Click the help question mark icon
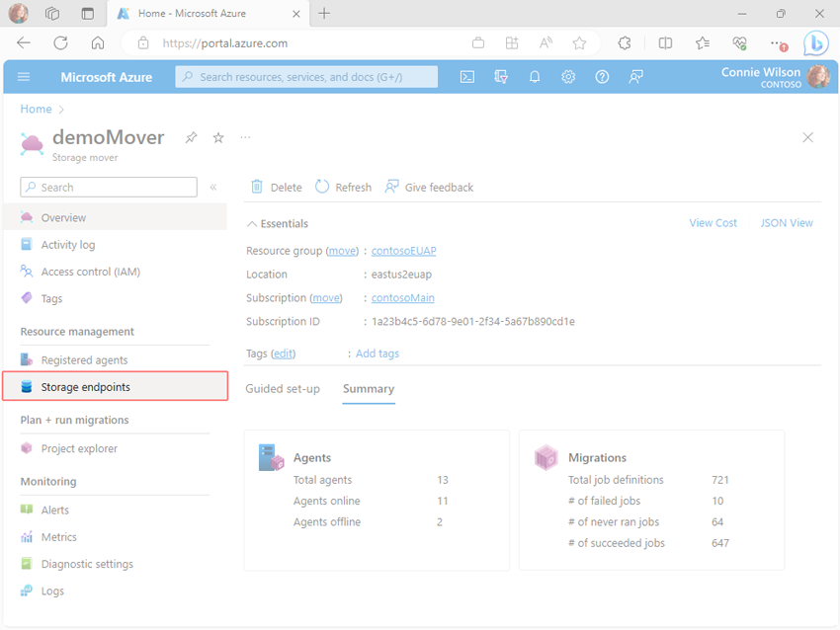The width and height of the screenshot is (840, 630). pyautogui.click(x=602, y=77)
